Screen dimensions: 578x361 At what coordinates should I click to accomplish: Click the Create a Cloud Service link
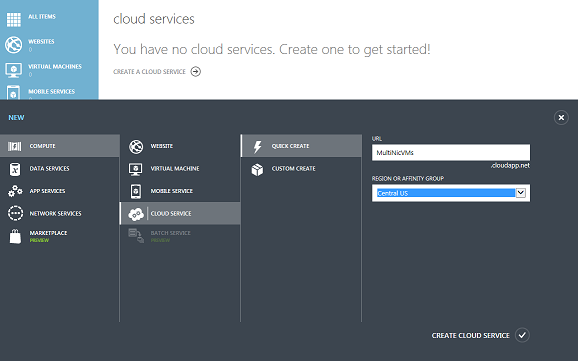[149, 72]
